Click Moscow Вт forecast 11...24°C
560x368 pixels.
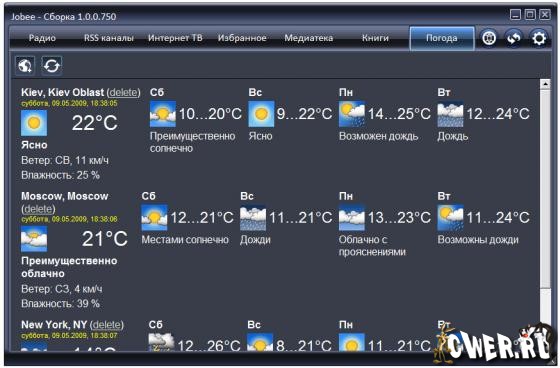pyautogui.click(x=498, y=218)
